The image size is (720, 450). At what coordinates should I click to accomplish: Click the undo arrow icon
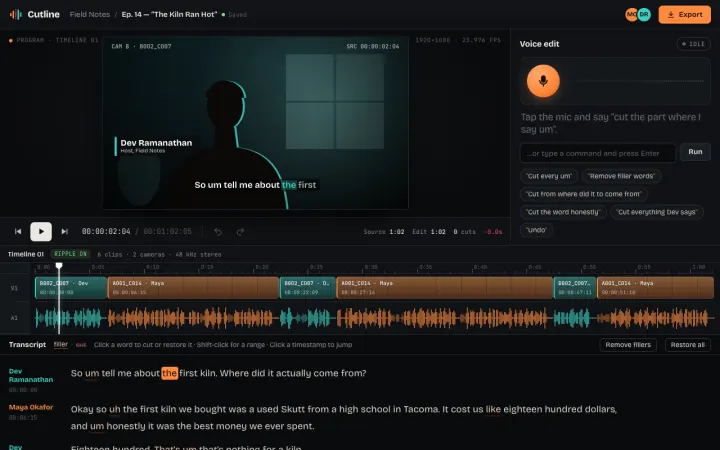(218, 232)
